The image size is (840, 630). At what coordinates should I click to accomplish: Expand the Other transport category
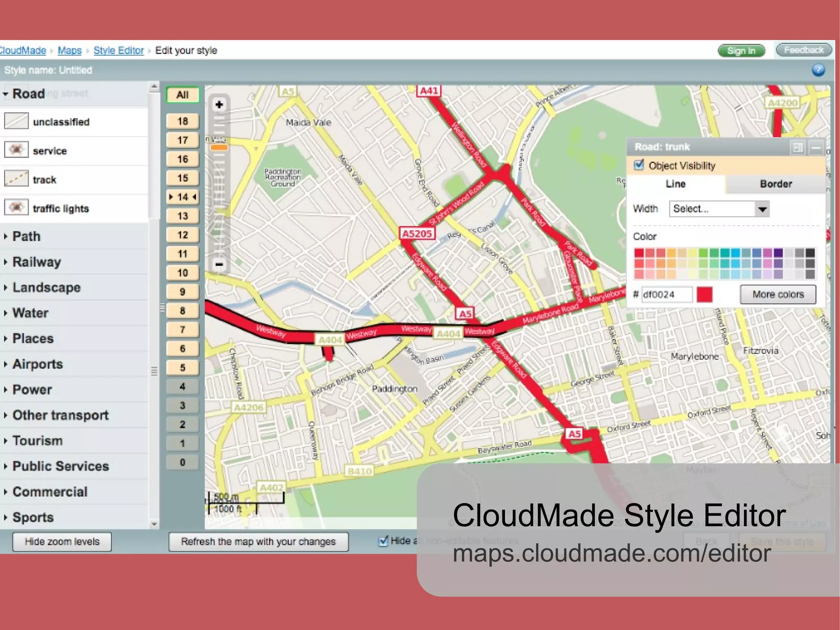[x=5, y=415]
